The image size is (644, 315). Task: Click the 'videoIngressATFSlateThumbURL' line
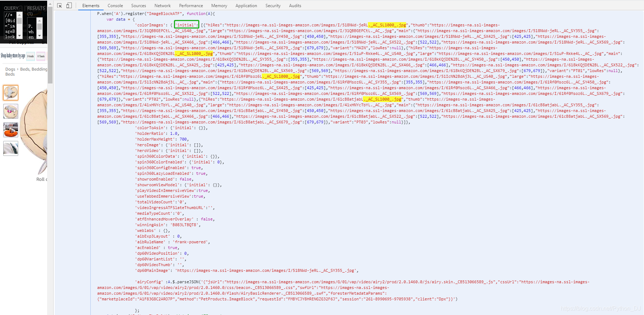(175, 208)
